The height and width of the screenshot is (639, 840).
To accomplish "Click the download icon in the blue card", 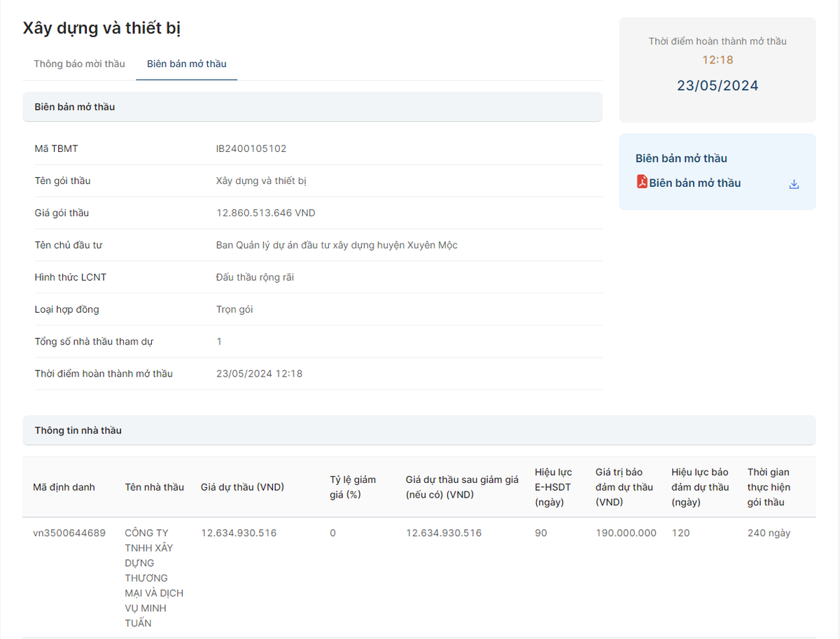I will click(x=794, y=184).
